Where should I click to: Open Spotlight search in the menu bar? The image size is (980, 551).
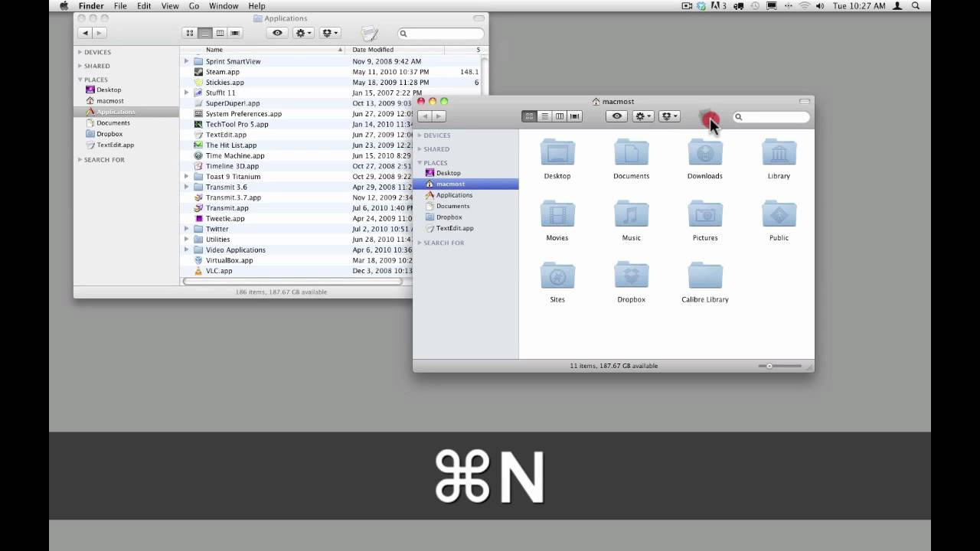pos(916,6)
